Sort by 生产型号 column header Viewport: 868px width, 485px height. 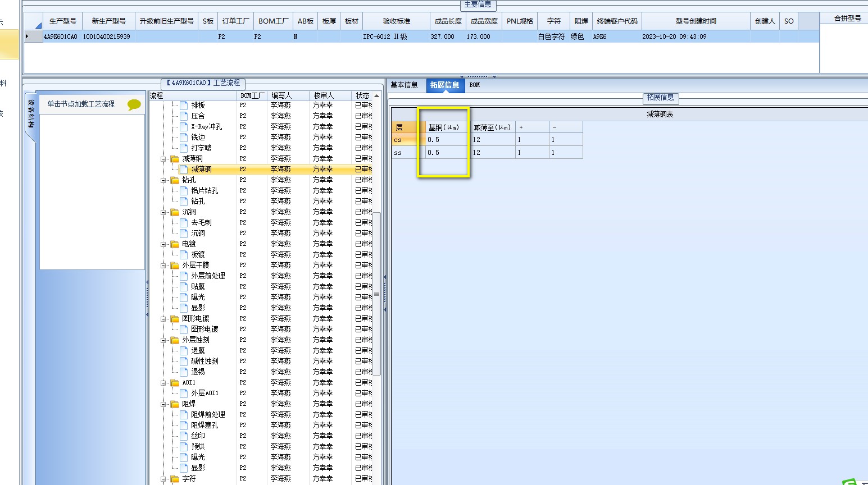pyautogui.click(x=63, y=21)
